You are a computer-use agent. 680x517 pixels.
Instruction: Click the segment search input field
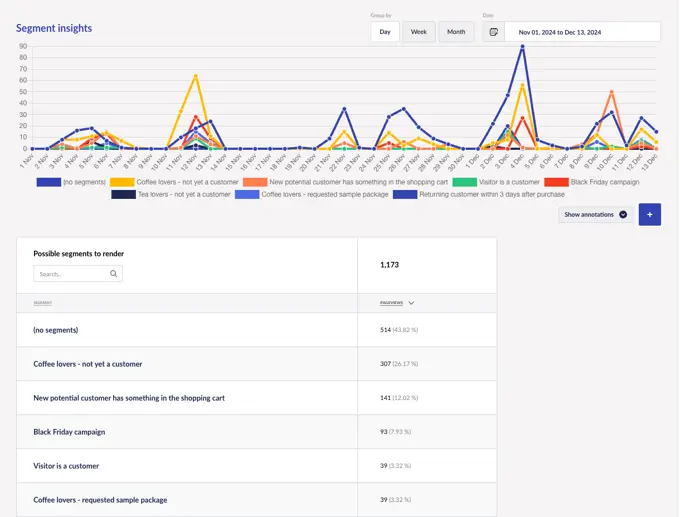tap(70, 273)
